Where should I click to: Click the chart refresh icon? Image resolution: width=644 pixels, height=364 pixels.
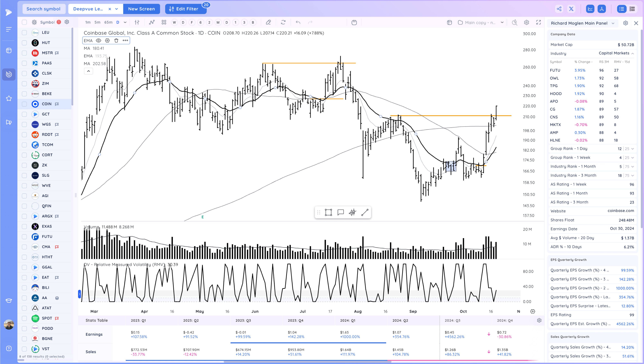[x=283, y=23]
